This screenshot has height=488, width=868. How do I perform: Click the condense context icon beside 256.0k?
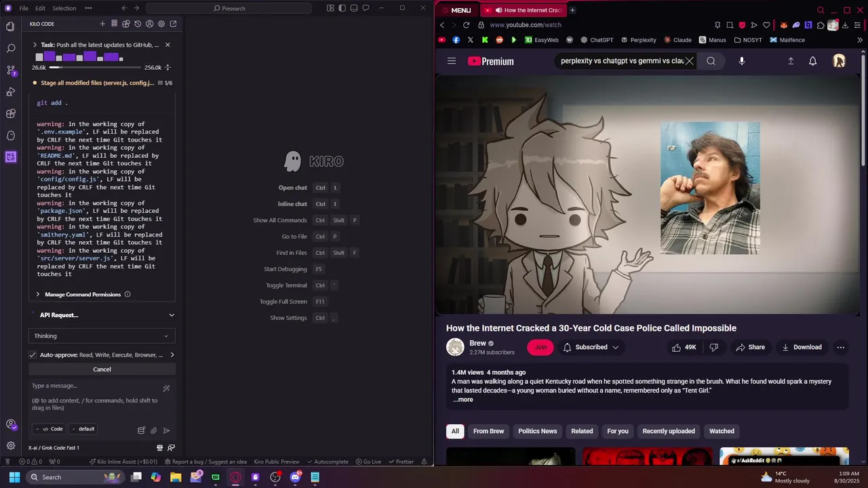point(167,67)
